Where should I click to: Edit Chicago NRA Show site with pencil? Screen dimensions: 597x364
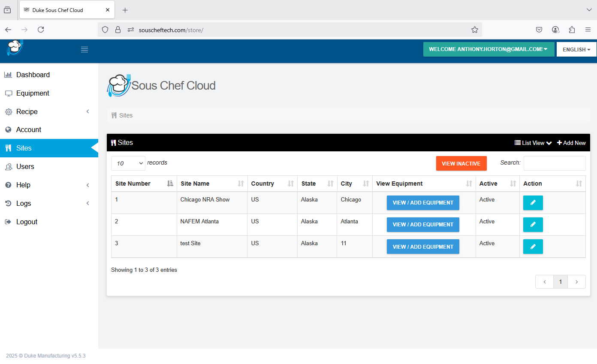[533, 203]
